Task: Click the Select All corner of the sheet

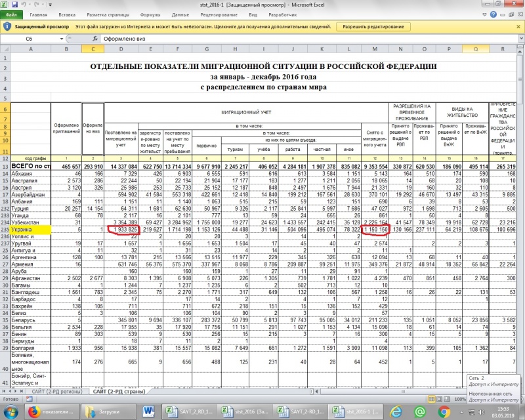Action: [5, 49]
